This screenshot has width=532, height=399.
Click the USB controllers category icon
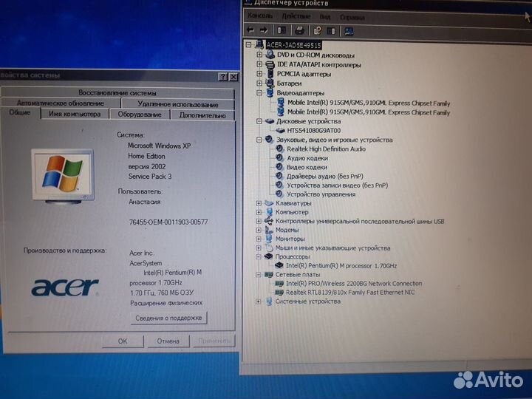point(268,221)
